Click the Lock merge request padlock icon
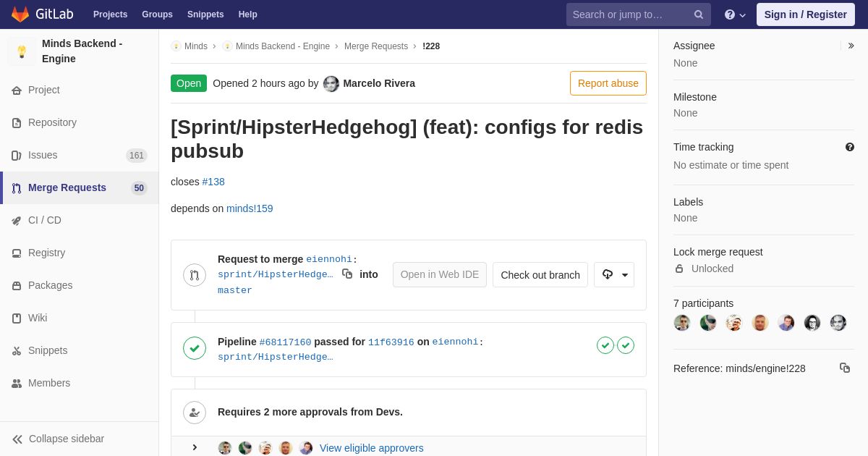The width and height of the screenshot is (868, 456). pos(679,269)
